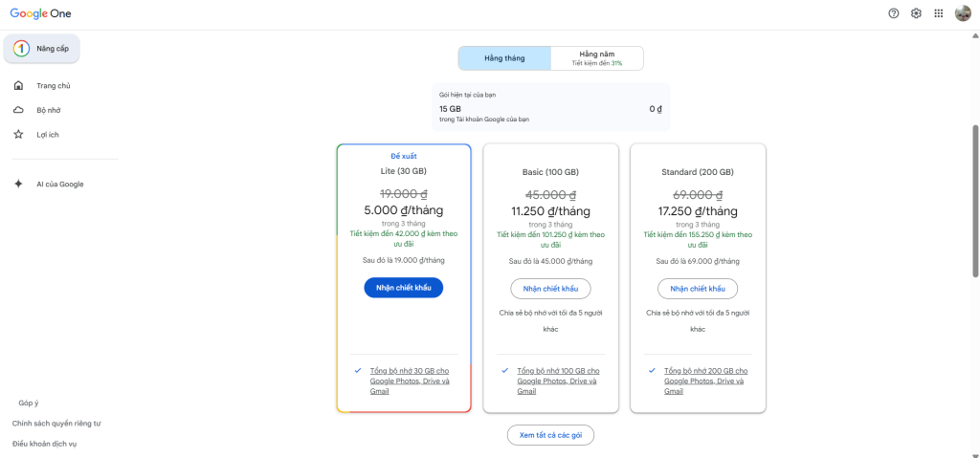The width and height of the screenshot is (980, 458).
Task: Click the cloud icon beside Bộ nhớ
Action: pyautogui.click(x=19, y=110)
